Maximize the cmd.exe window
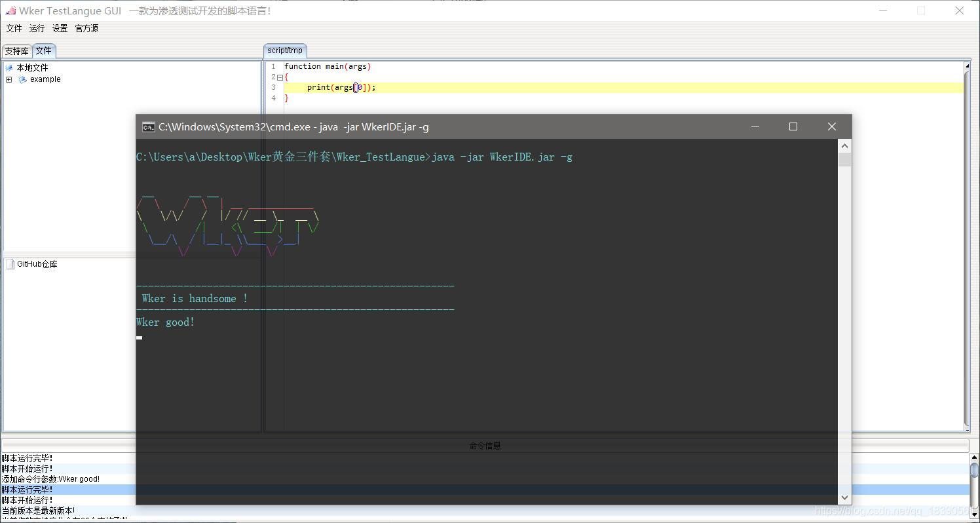The height and width of the screenshot is (523, 980). [x=793, y=126]
